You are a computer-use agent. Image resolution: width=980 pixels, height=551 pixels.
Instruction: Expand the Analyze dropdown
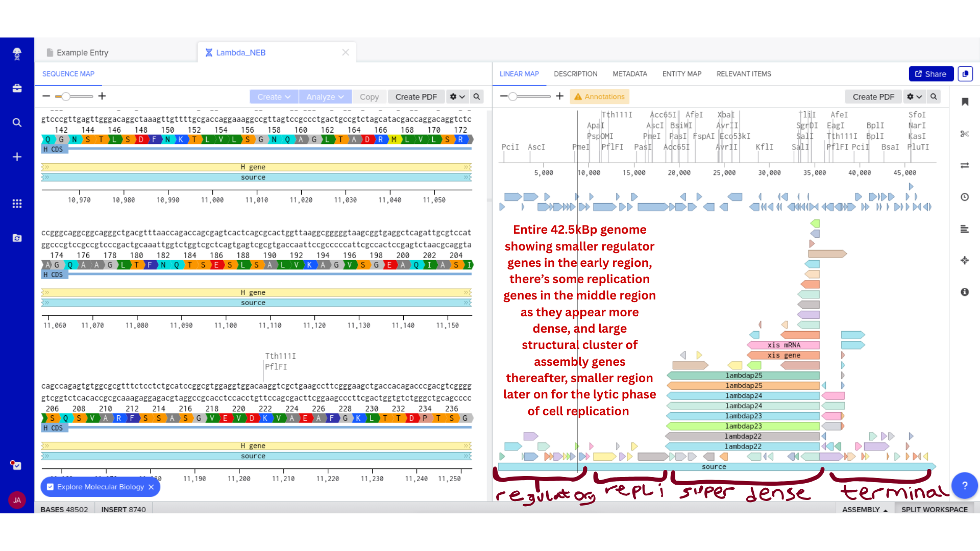point(325,96)
